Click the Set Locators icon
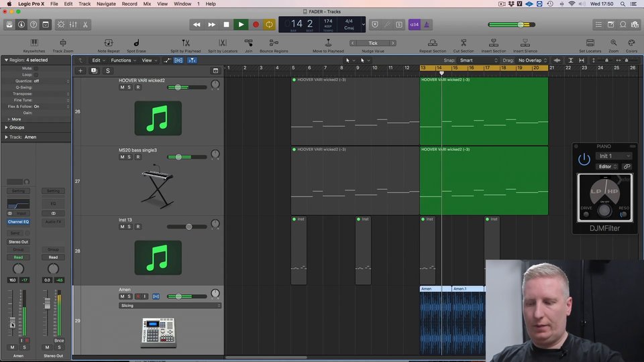The height and width of the screenshot is (362, 644). point(590,43)
